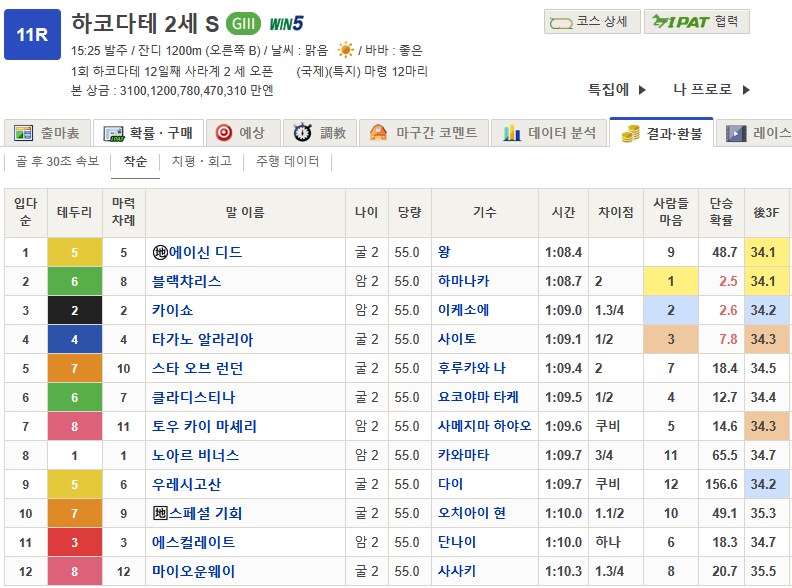Screen dimensions: 792x588
Task: Open jockey 후루카와 나 link
Action: pos(472,368)
